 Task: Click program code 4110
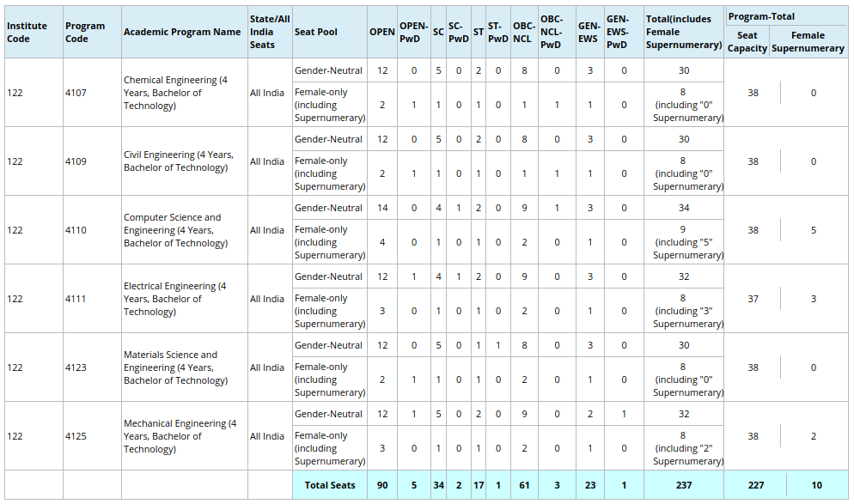[x=76, y=230]
